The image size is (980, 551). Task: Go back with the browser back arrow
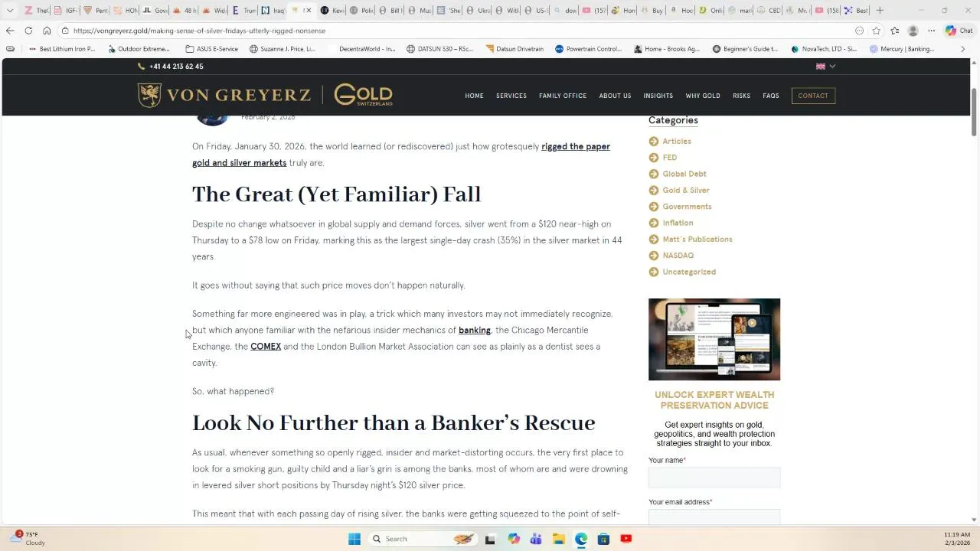tap(9, 31)
